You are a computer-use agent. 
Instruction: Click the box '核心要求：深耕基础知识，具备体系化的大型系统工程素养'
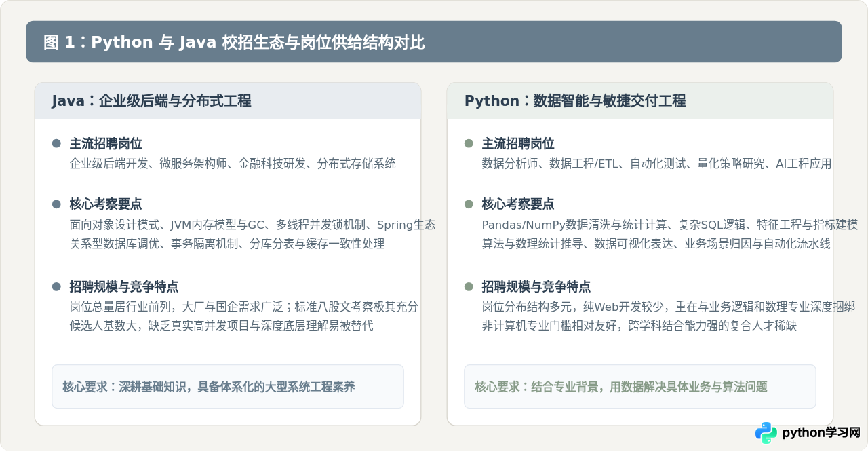(x=228, y=387)
